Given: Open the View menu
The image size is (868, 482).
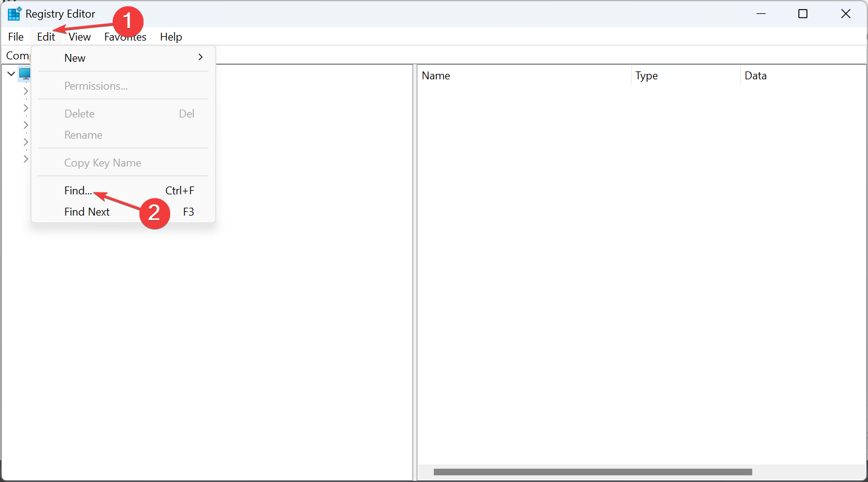Looking at the screenshot, I should tap(79, 37).
